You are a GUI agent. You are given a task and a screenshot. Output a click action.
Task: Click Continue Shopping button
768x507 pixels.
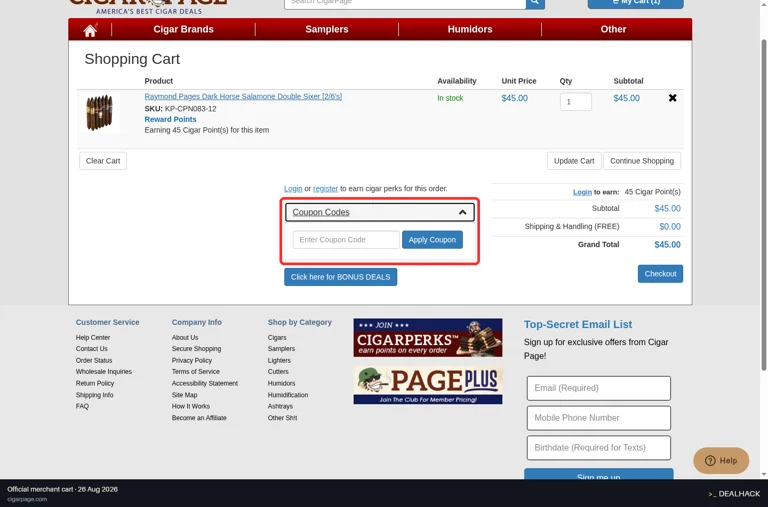pos(642,161)
